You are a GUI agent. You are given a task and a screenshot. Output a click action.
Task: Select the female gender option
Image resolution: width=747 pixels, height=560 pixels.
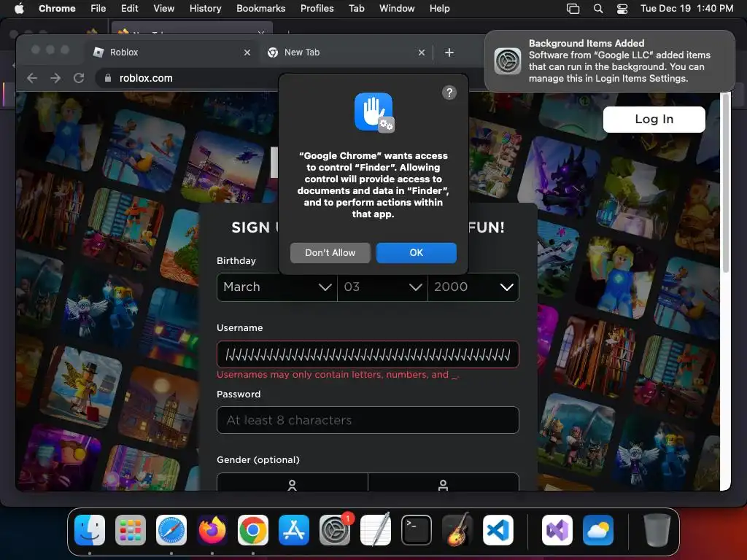click(292, 482)
